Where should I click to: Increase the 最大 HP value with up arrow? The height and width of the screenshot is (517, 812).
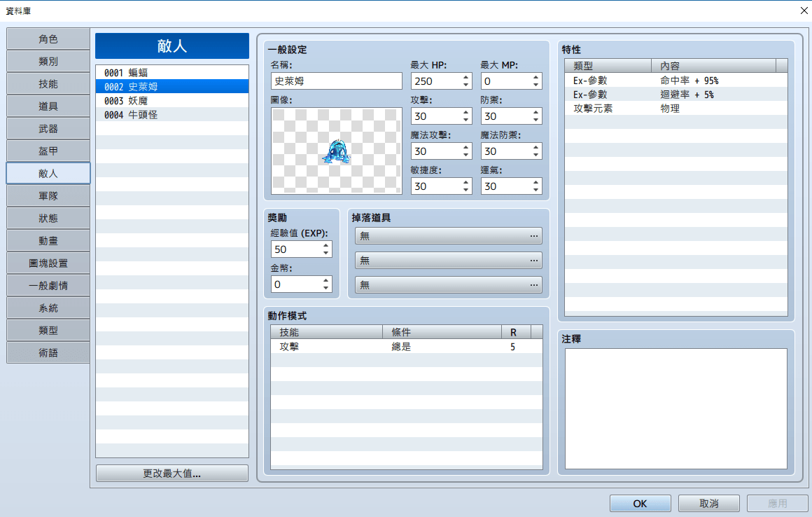click(x=466, y=77)
